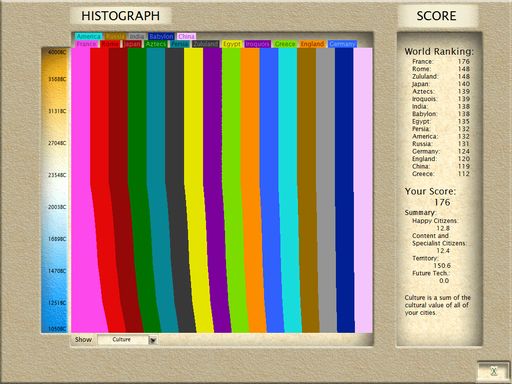
Task: Click the Zululand legend tag
Action: [x=206, y=44]
